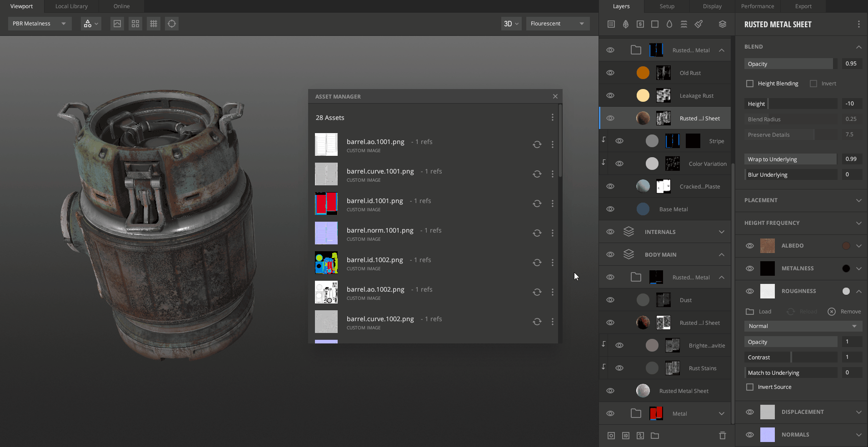Expand the INTERNALS layer set
Screen dimensions: 868x447
(722, 232)
